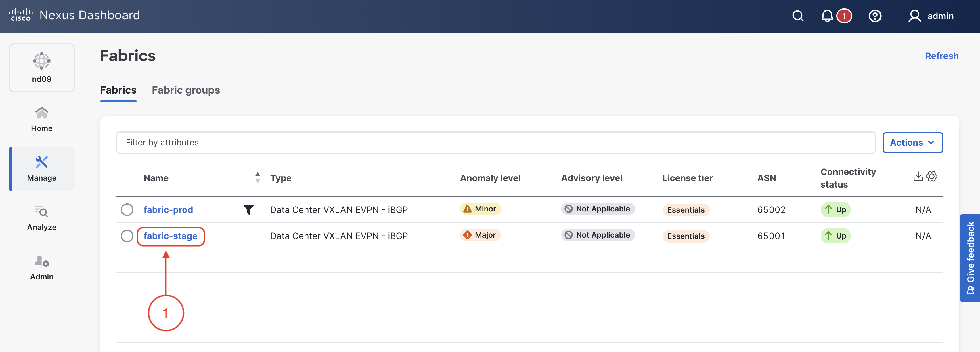Open the search magnifier in header

pyautogui.click(x=797, y=16)
